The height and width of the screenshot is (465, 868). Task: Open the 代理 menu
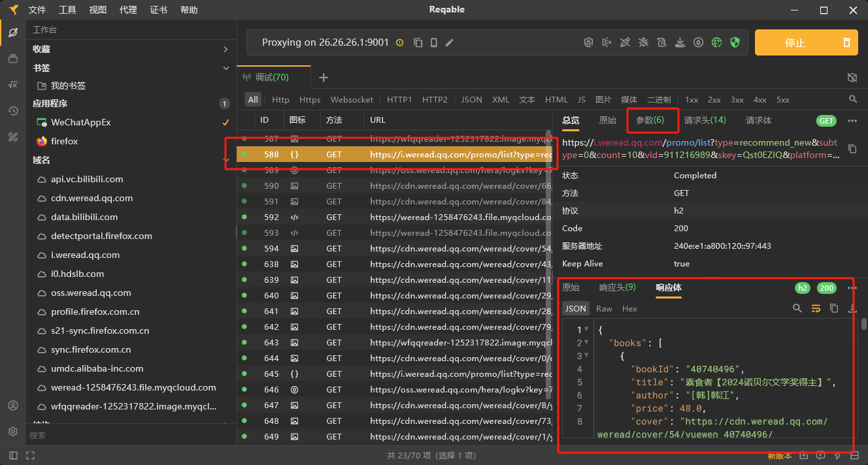click(128, 10)
